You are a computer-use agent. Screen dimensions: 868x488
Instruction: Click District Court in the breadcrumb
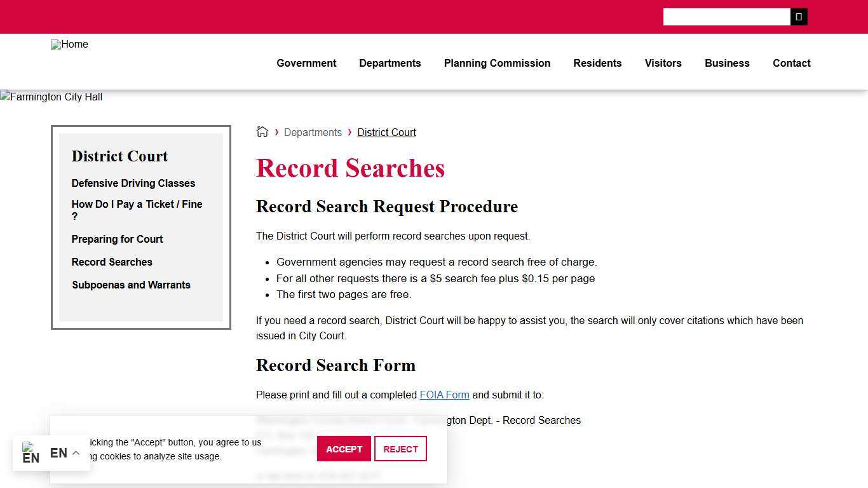386,132
